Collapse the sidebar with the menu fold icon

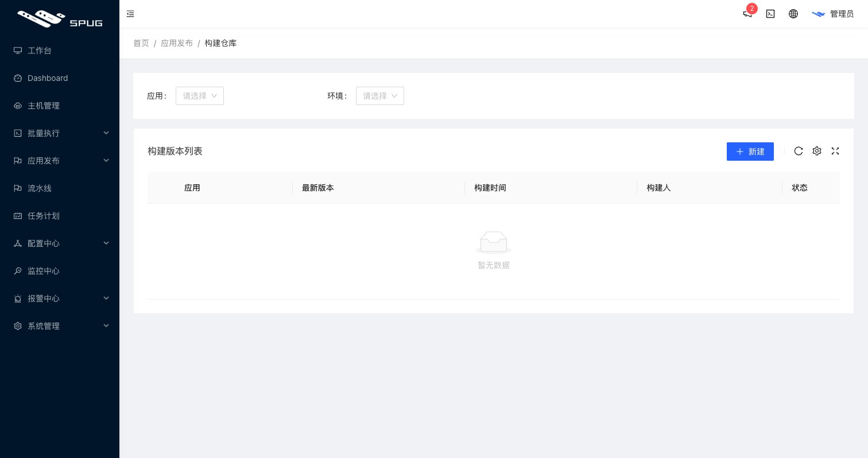130,14
